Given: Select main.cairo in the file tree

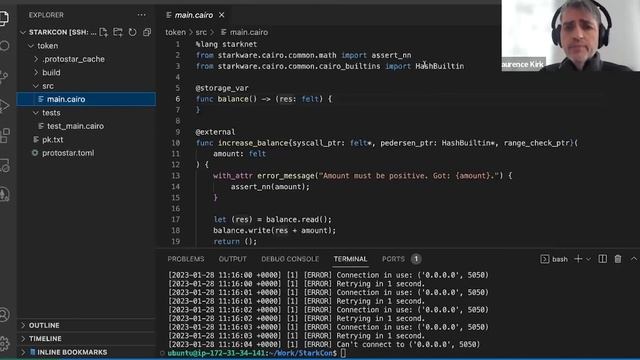Looking at the screenshot, I should tap(86, 99).
